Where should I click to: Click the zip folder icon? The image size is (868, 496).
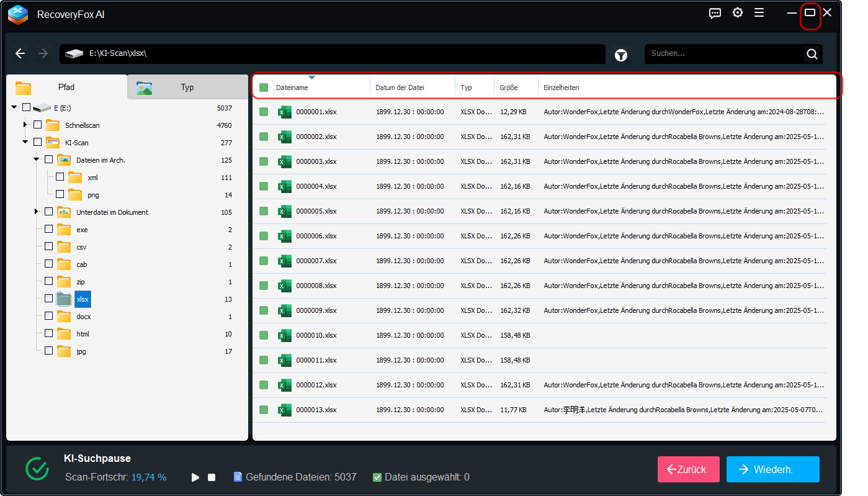(x=64, y=282)
